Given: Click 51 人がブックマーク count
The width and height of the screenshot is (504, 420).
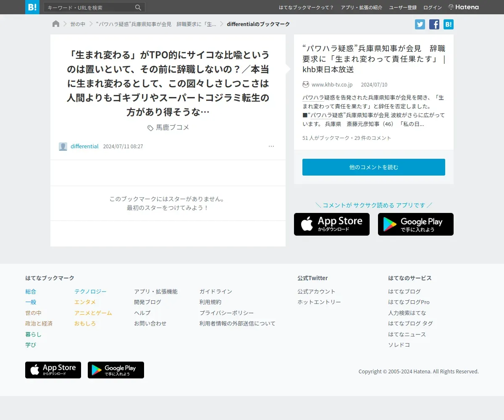Looking at the screenshot, I should 326,138.
